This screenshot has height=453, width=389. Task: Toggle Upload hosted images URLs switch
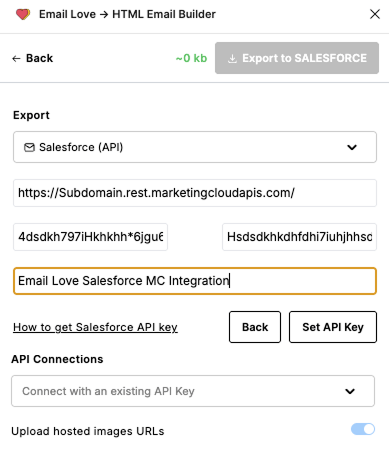pyautogui.click(x=363, y=429)
